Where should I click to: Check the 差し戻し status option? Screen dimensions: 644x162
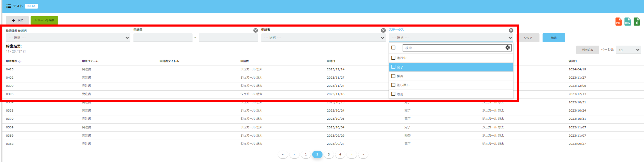[x=393, y=85]
